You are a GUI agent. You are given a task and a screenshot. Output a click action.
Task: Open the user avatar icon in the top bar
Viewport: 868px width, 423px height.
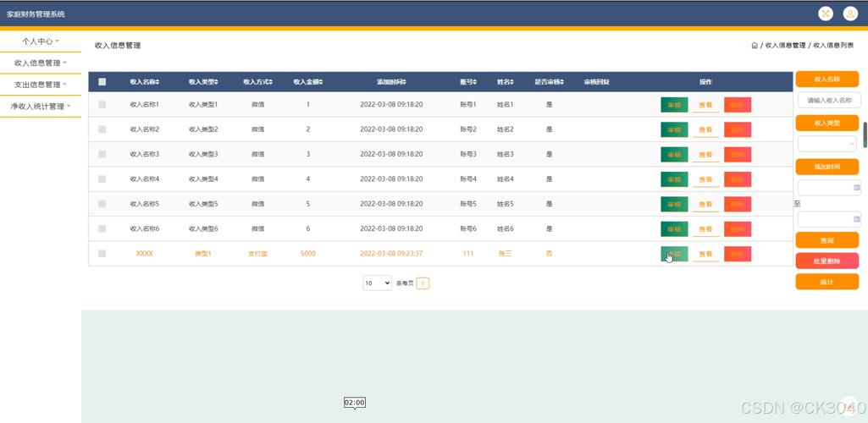850,14
